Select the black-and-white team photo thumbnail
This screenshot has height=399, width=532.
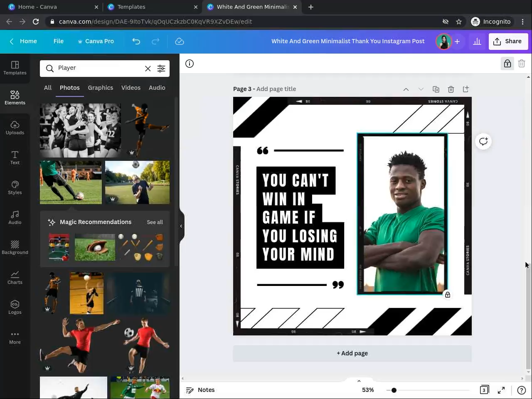point(81,131)
